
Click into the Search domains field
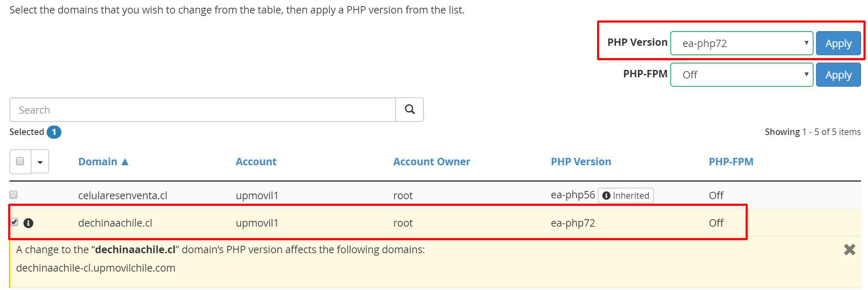click(203, 110)
